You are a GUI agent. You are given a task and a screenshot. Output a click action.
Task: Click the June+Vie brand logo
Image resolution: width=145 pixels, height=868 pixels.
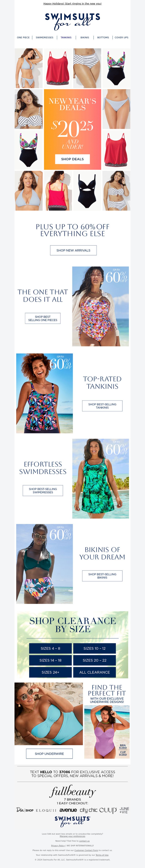[124, 810]
